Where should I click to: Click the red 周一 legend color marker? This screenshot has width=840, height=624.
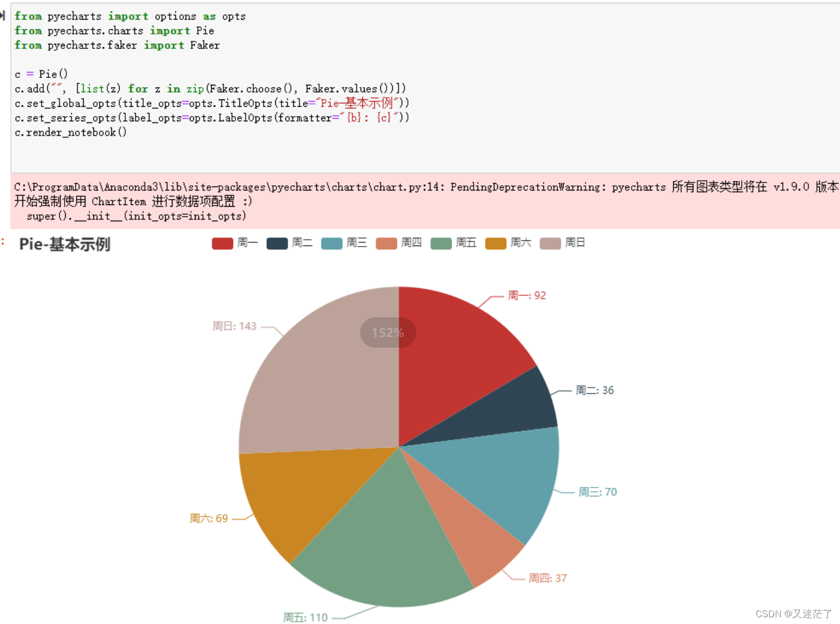click(222, 243)
